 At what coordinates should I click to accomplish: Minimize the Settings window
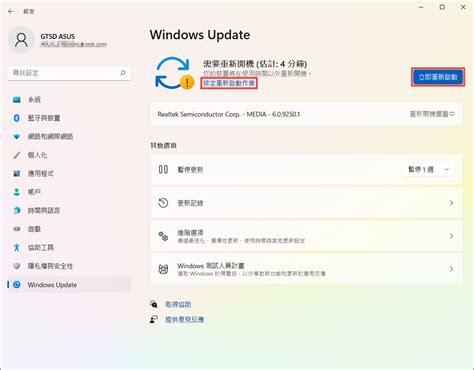click(421, 7)
